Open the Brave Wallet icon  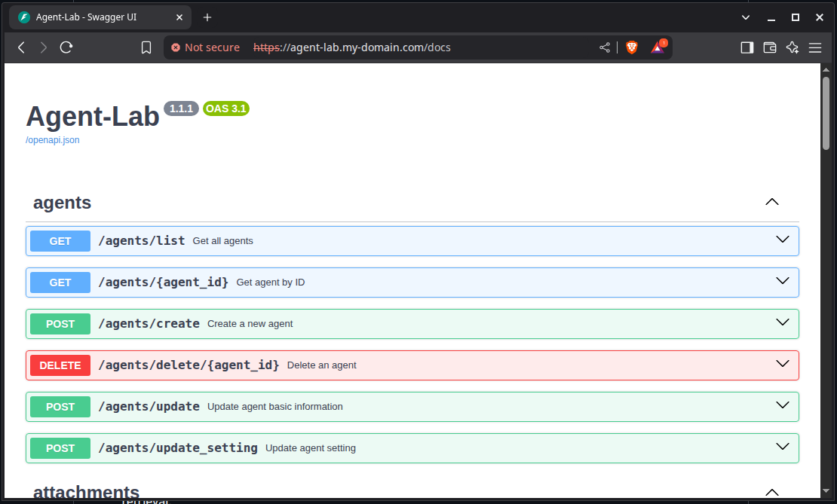click(x=770, y=47)
